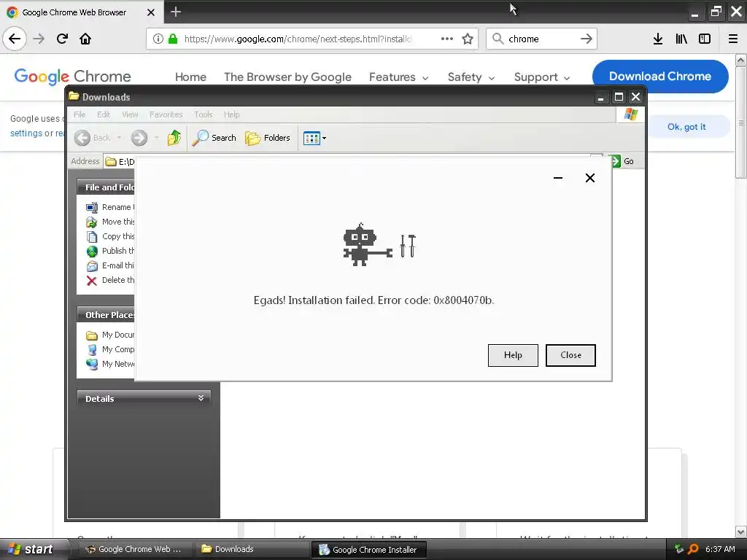This screenshot has height=560, width=747.
Task: Reload the current web page
Action: [63, 39]
